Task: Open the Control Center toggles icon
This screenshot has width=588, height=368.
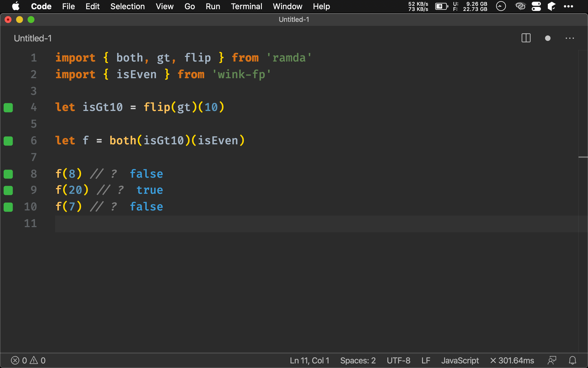Action: (536, 6)
